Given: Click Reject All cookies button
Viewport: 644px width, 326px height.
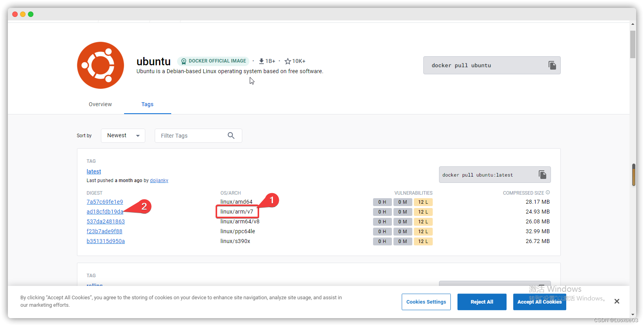Looking at the screenshot, I should click(x=482, y=302).
